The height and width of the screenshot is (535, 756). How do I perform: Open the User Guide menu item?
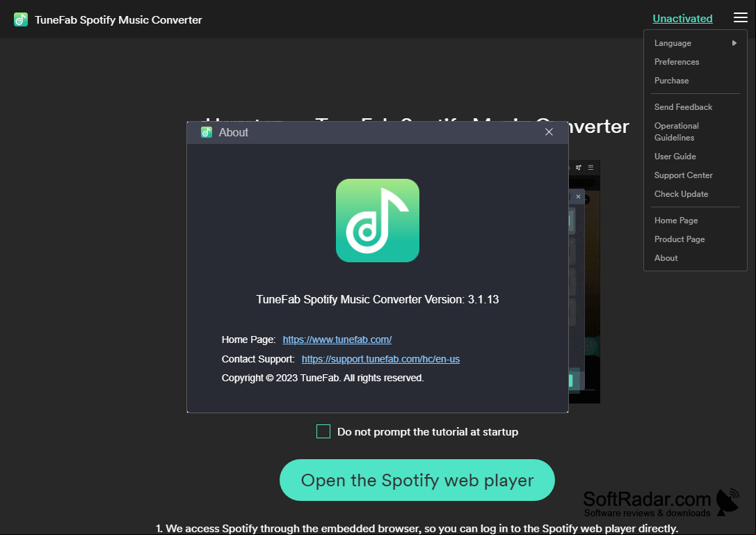[x=695, y=157]
